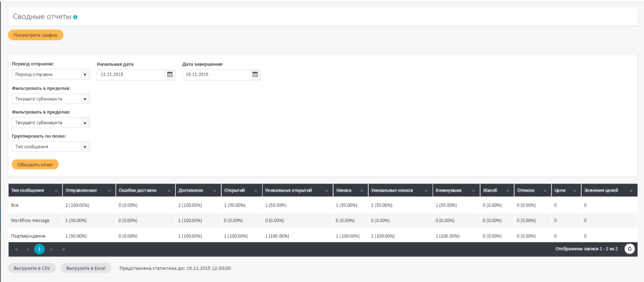This screenshot has height=282, width=644.
Task: Click the info icon beside Сводные отчеты
Action: (x=76, y=18)
